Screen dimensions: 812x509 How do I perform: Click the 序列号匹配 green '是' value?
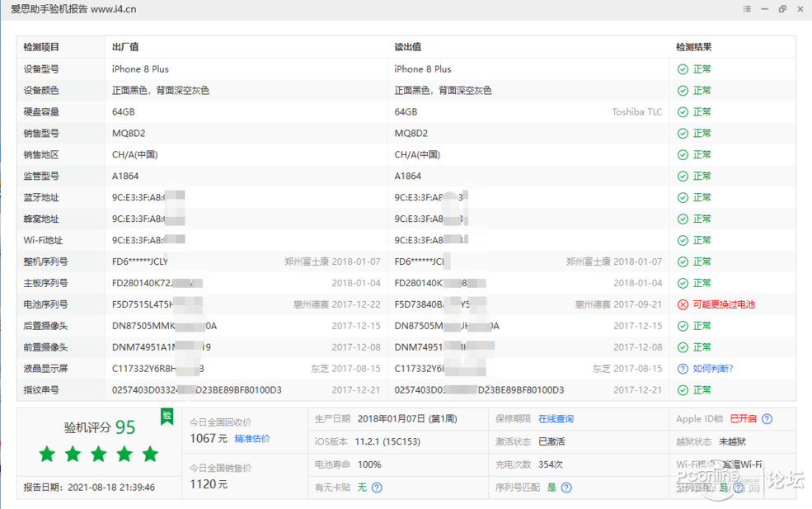pos(552,488)
